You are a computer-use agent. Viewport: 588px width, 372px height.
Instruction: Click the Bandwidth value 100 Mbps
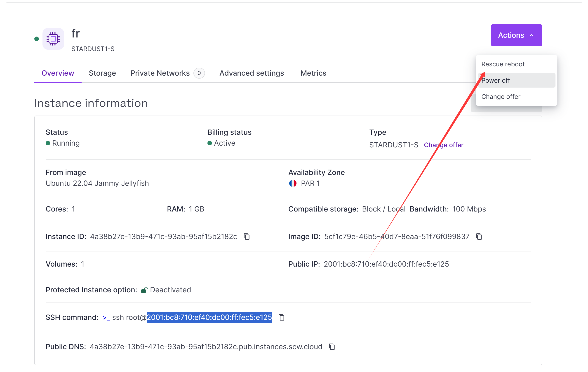[x=469, y=209]
